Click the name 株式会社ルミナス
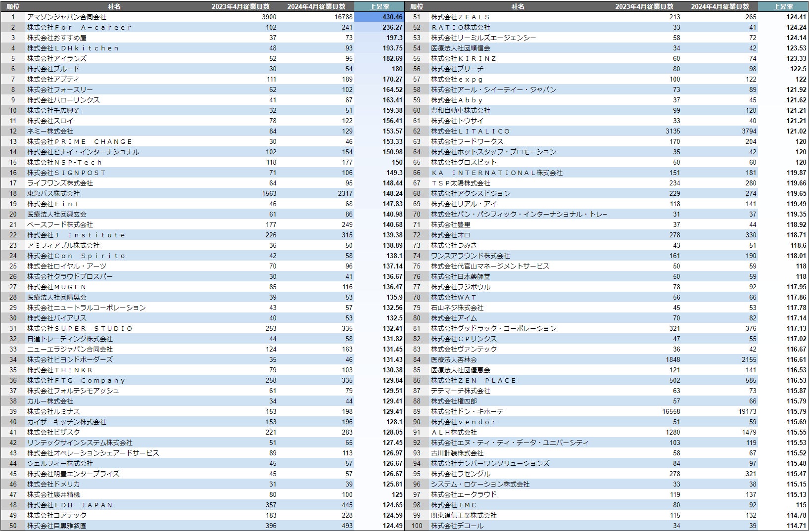Image resolution: width=809 pixels, height=532 pixels. [53, 411]
